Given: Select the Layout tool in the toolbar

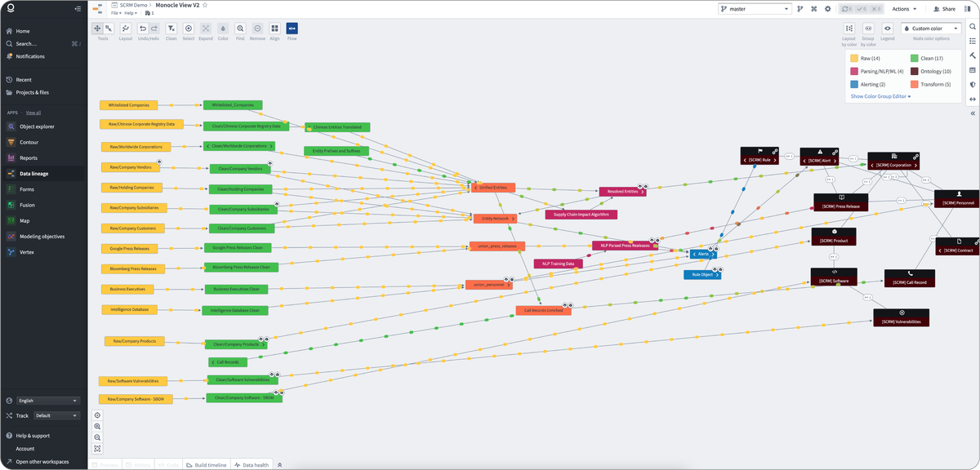Looking at the screenshot, I should (x=125, y=29).
